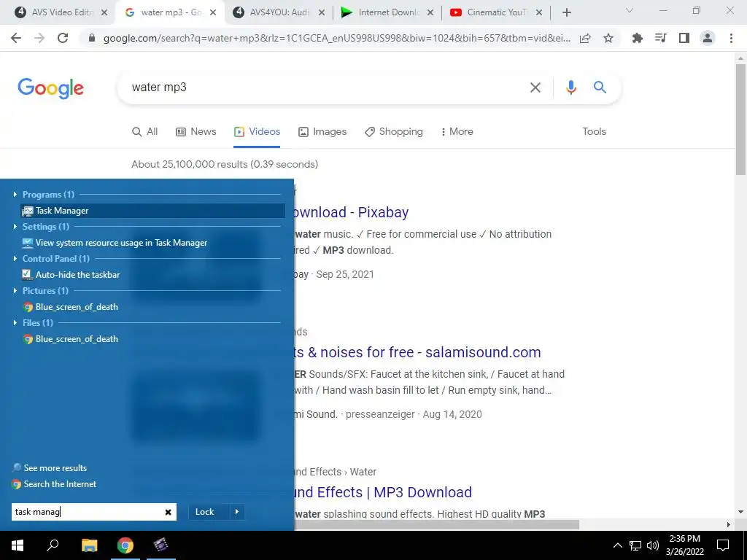Open Task Manager program result
Viewport: 747px width, 560px height.
pos(152,211)
